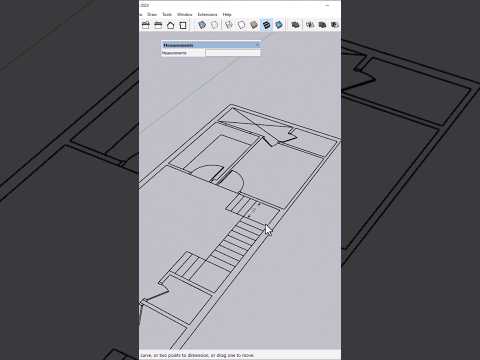
Task: Switch to the Back view pentagon house icon
Action: coord(170,25)
